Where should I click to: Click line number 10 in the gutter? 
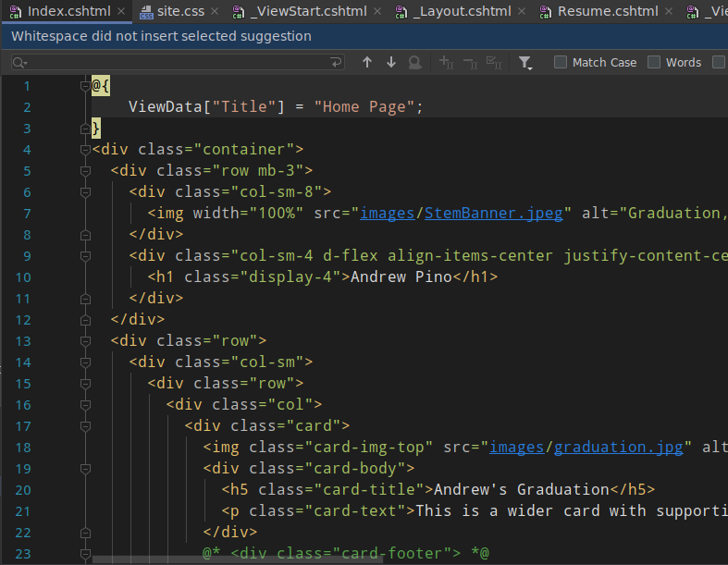tap(23, 277)
